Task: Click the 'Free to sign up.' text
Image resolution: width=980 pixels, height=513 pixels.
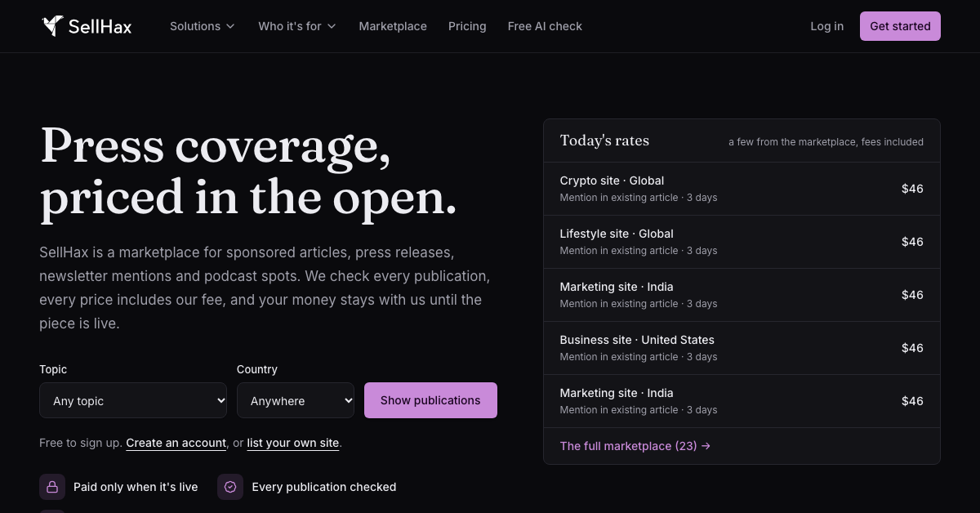Action: click(81, 443)
